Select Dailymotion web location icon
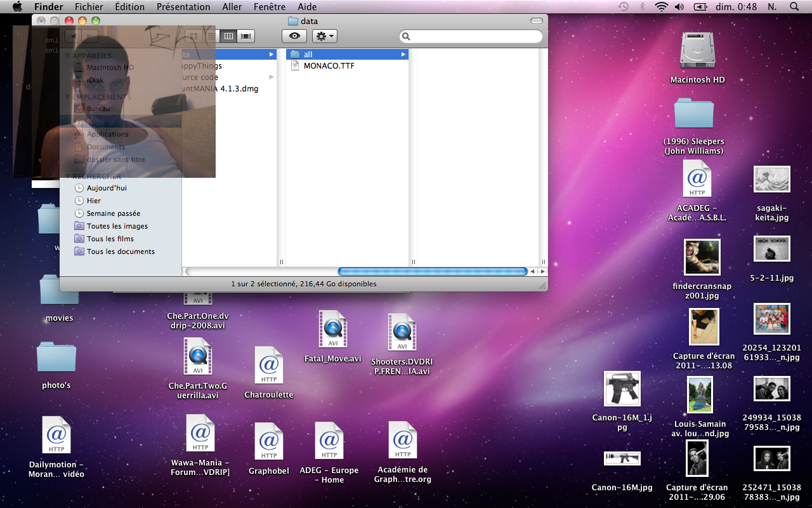The width and height of the screenshot is (812, 508). 56,435
